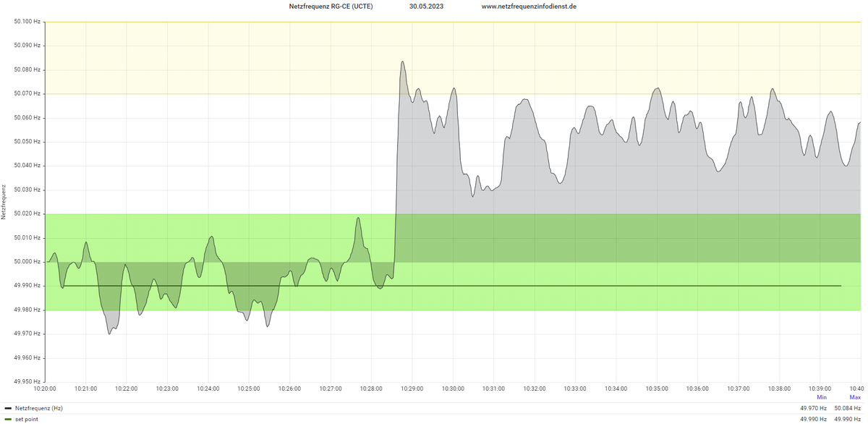Click the time axis label 10:36:00
The width and height of the screenshot is (868, 424).
click(x=697, y=389)
